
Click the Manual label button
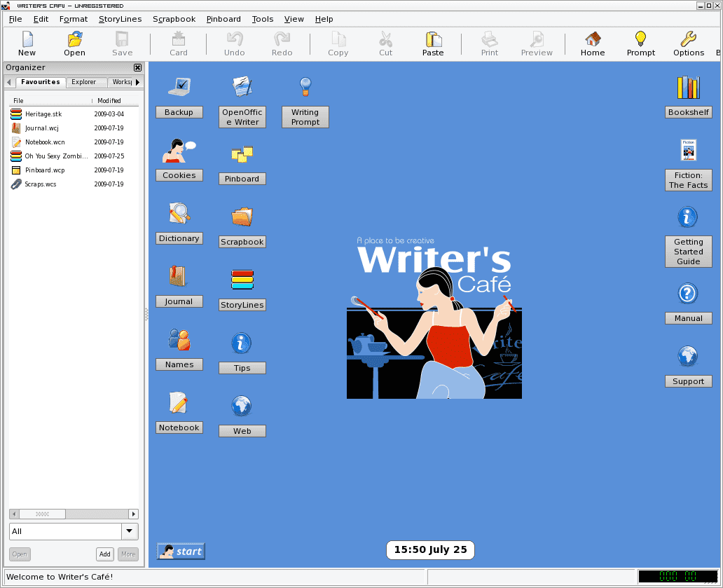tap(689, 318)
